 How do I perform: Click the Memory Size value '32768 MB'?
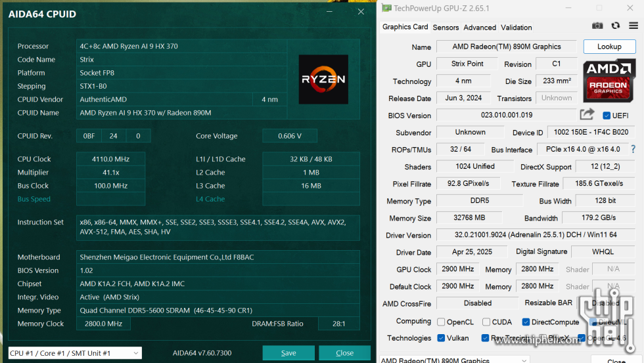click(x=469, y=217)
